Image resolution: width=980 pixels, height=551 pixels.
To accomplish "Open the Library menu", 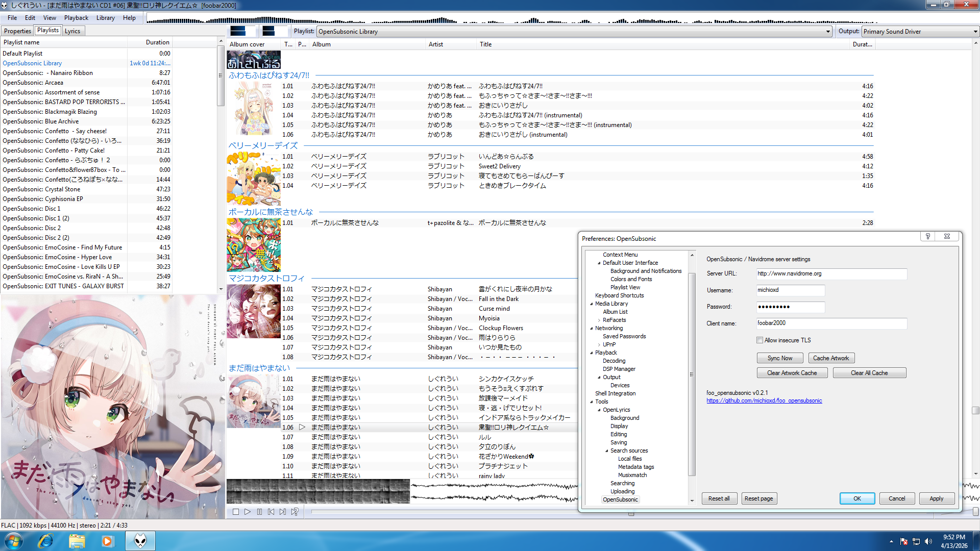I will coord(106,18).
